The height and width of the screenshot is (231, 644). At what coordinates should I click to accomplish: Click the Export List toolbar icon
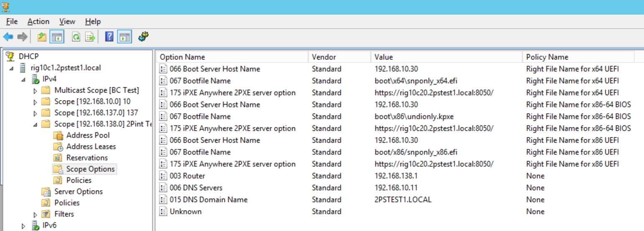[90, 37]
